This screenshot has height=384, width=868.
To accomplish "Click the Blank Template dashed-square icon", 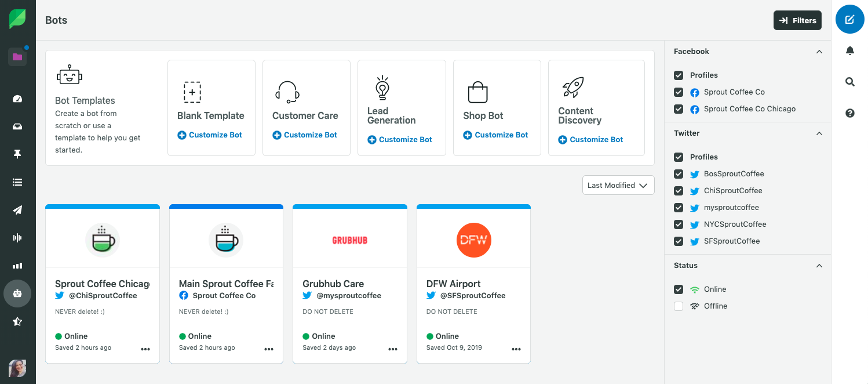I will click(192, 92).
